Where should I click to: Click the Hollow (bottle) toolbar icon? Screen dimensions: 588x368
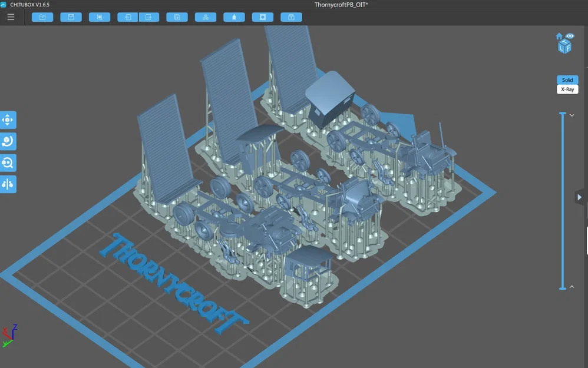tap(234, 17)
